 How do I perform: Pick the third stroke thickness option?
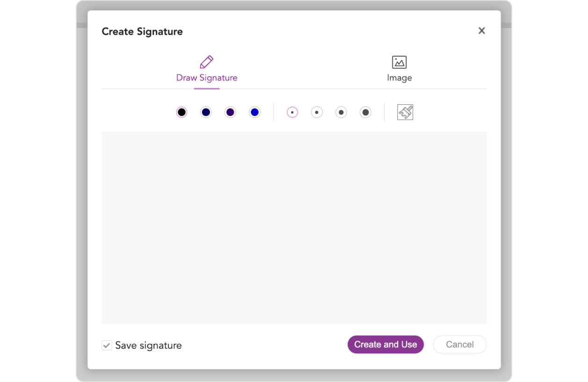pyautogui.click(x=341, y=112)
